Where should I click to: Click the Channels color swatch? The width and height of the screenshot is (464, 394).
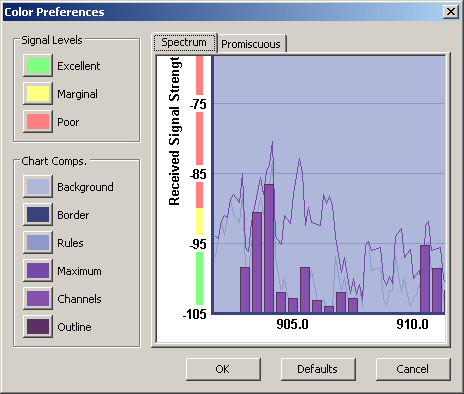click(38, 298)
